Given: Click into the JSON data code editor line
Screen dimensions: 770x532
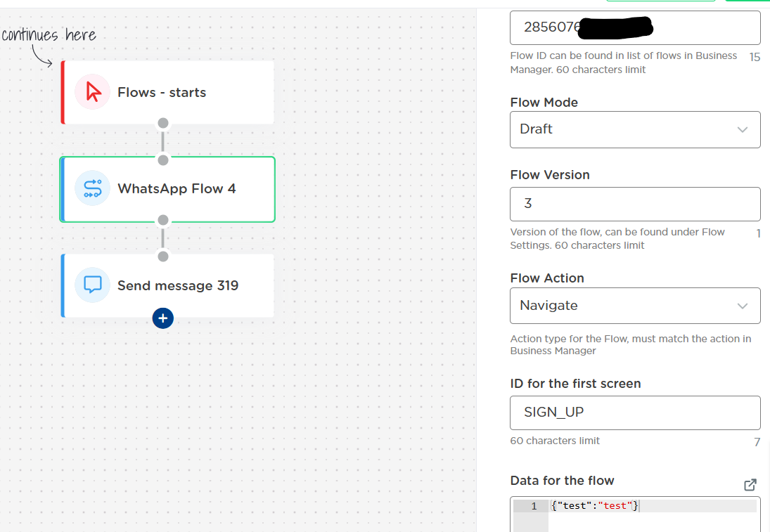Looking at the screenshot, I should coord(653,506).
